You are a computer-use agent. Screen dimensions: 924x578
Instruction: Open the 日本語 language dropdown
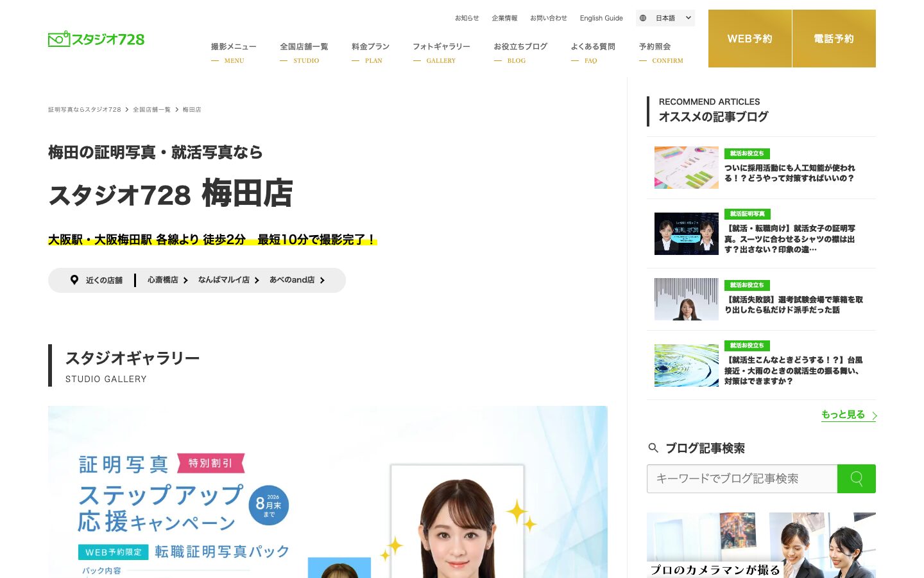(665, 18)
